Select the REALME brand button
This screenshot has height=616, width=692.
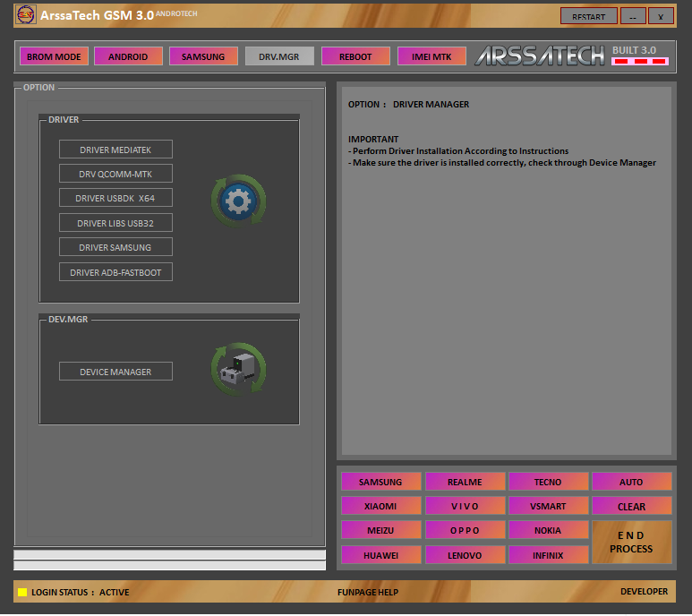pyautogui.click(x=465, y=482)
